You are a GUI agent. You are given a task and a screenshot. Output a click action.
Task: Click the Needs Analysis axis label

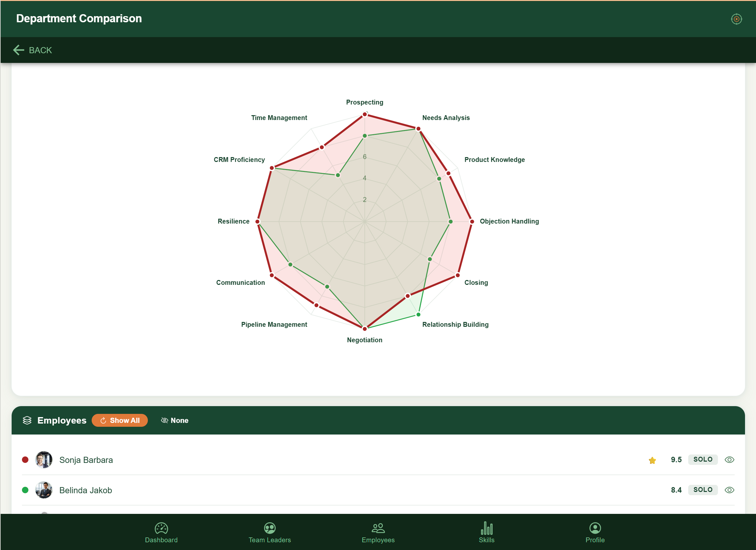point(446,118)
